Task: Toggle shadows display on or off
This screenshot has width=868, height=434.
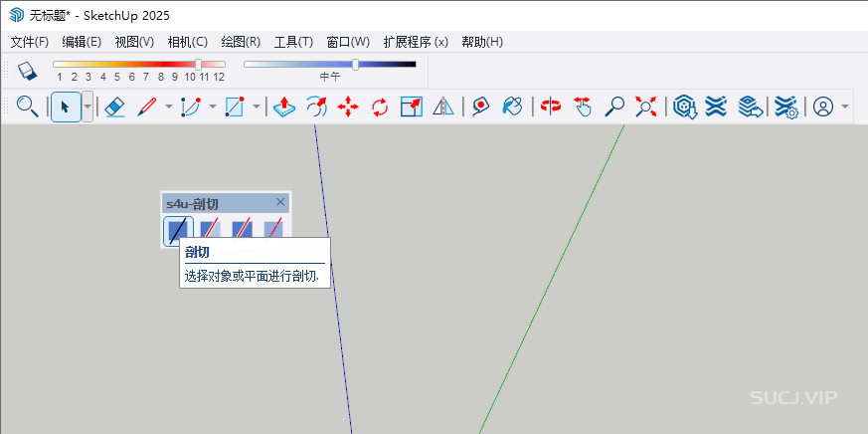Action: coord(27,71)
